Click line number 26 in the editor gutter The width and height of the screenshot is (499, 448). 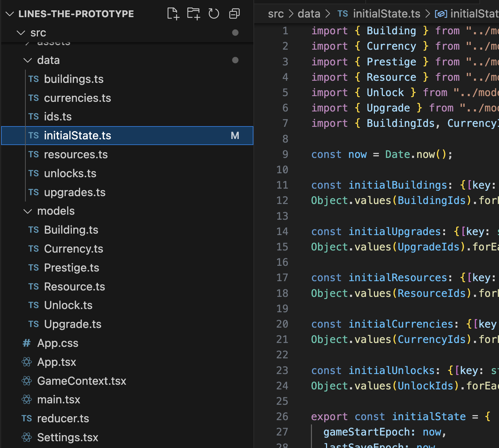[x=282, y=417]
